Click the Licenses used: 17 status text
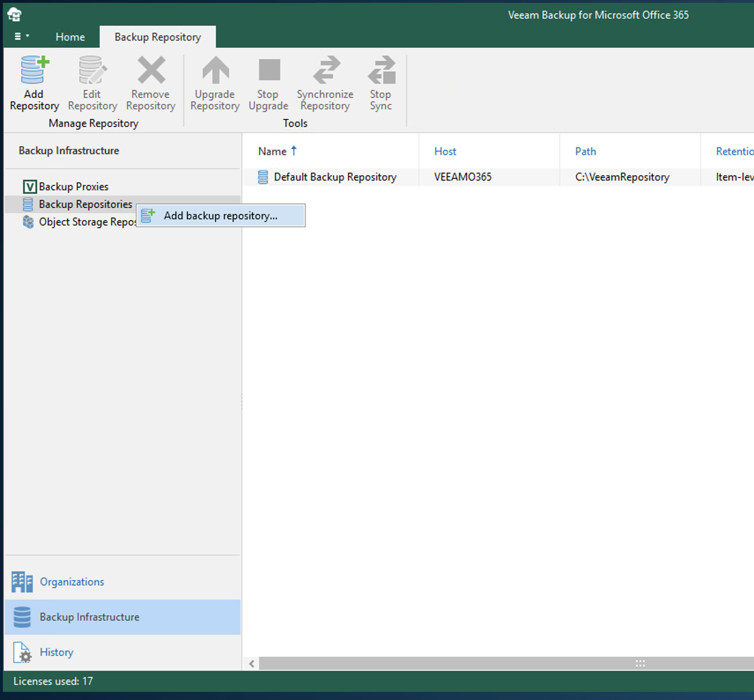Image resolution: width=754 pixels, height=700 pixels. click(53, 682)
